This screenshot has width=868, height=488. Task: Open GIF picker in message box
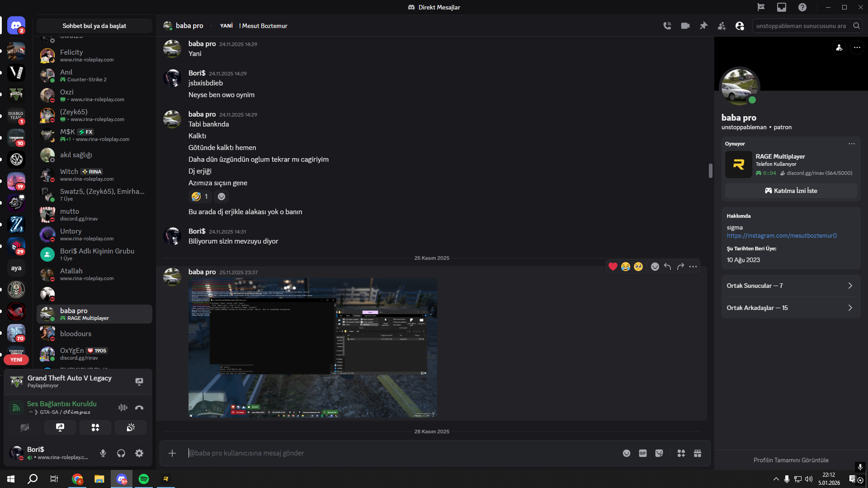click(x=643, y=453)
